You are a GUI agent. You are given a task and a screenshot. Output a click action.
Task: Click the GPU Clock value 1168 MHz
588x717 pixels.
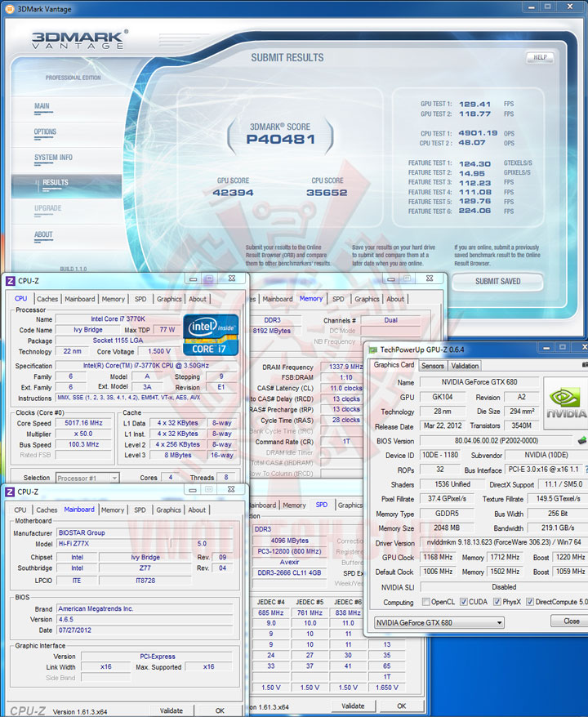pos(438,557)
